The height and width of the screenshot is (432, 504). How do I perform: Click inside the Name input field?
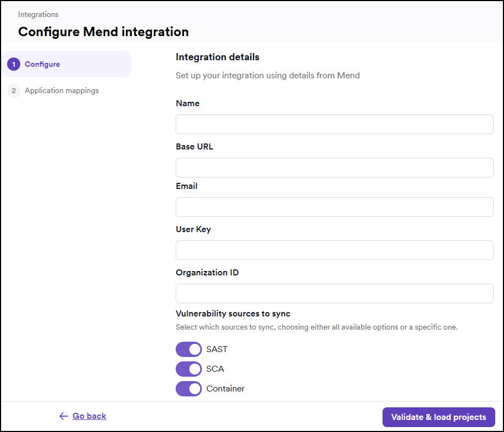(x=334, y=124)
